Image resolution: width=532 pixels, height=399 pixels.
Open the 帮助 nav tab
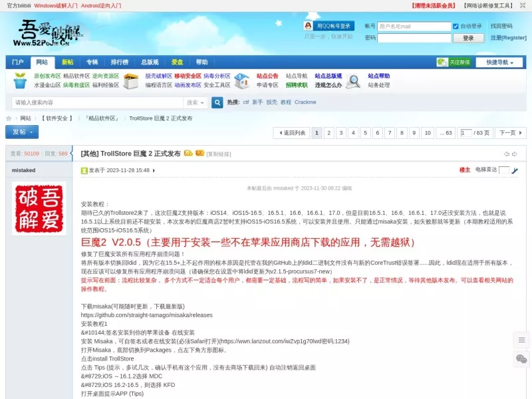coord(201,62)
